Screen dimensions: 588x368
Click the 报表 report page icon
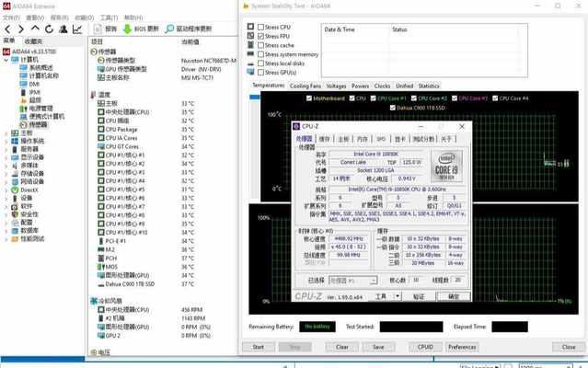[98, 29]
